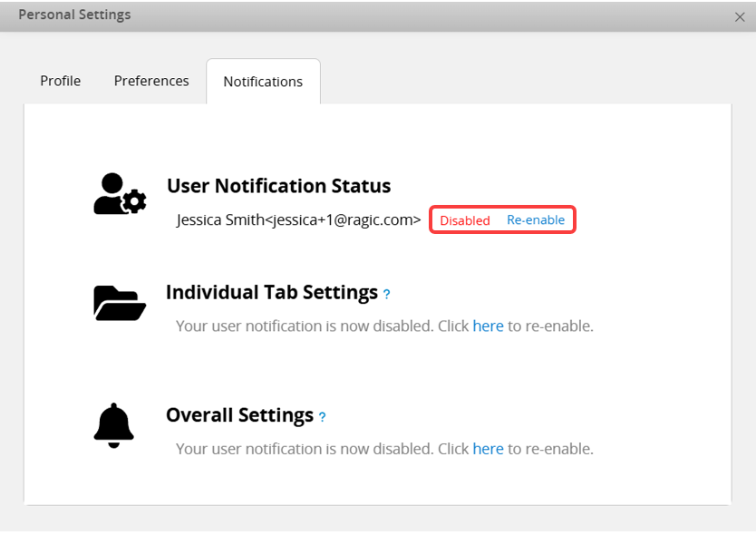Click the Individual Tab Settings heading

271,293
